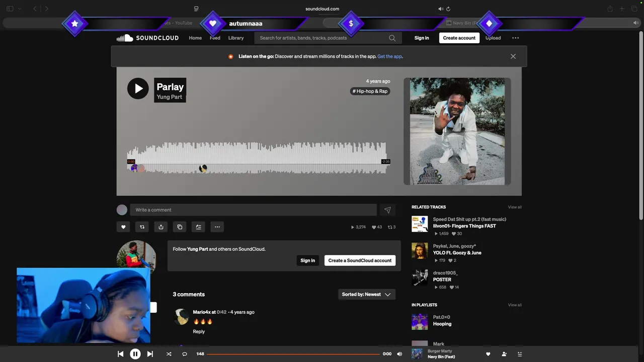Viewport: 644px width, 362px height.
Task: Skip to the next track in the player
Action: tap(150, 354)
